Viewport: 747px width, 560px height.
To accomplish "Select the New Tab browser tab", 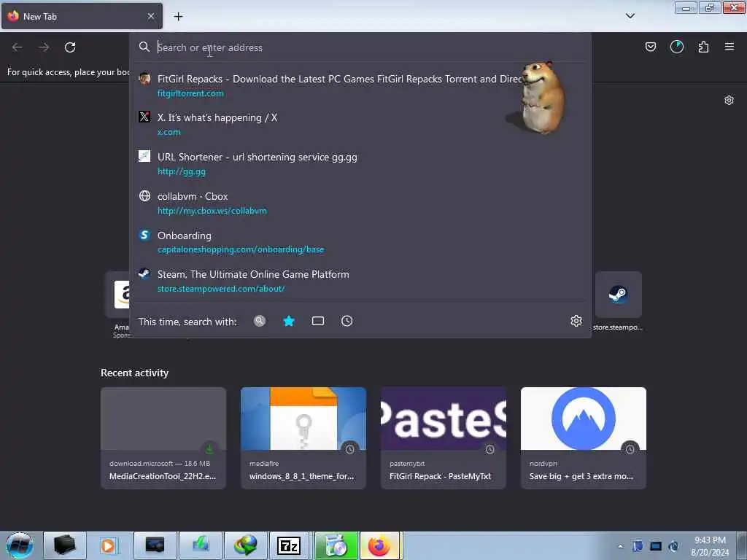I will (x=82, y=16).
